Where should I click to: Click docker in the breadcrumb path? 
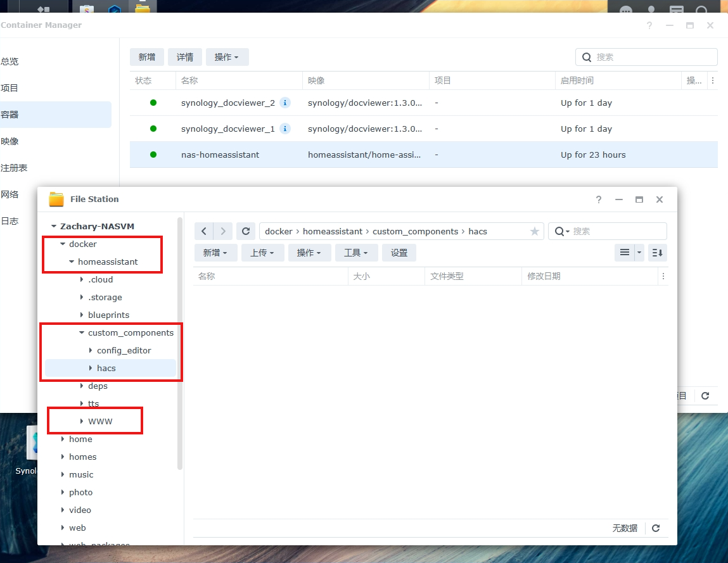pyautogui.click(x=279, y=231)
